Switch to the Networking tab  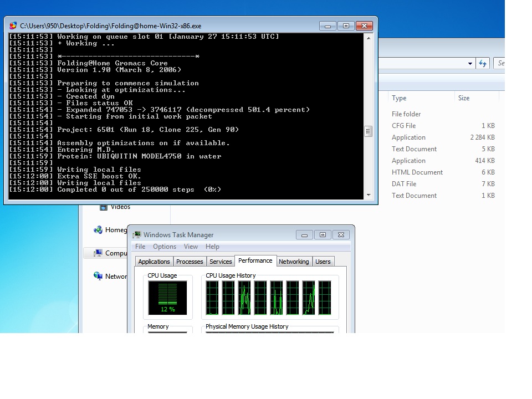pos(294,262)
